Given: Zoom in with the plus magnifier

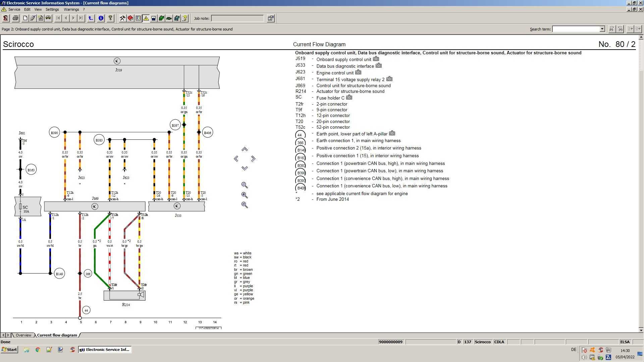Looking at the screenshot, I should pyautogui.click(x=245, y=195).
